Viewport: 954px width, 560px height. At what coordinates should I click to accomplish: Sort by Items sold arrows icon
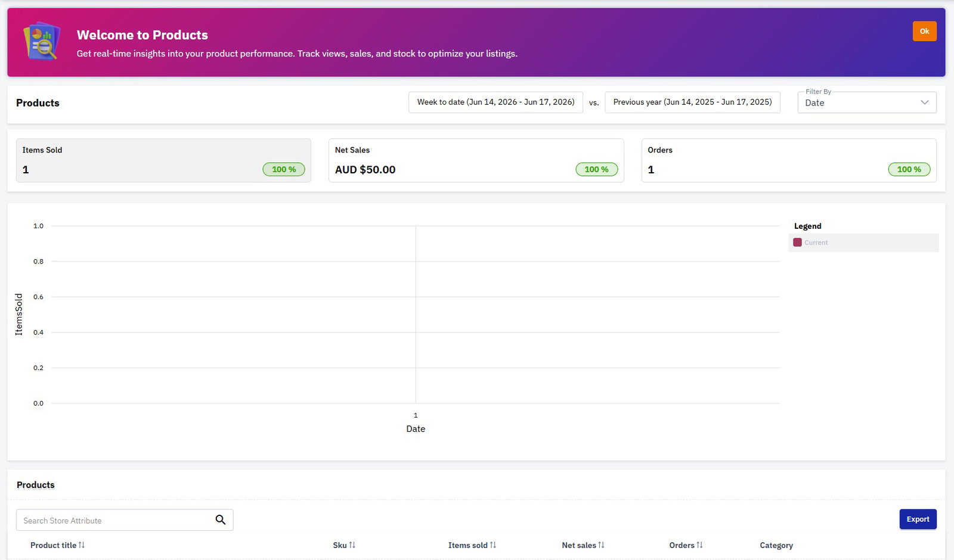click(493, 545)
